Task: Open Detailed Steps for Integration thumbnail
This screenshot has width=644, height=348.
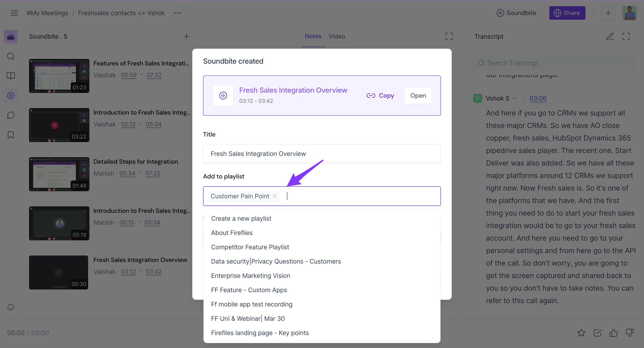Action: tap(59, 174)
